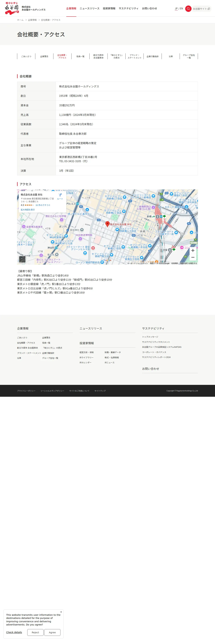Screen dimensions: 215x644
Task: Open the ニュースリリース main menu
Action: point(89,9)
